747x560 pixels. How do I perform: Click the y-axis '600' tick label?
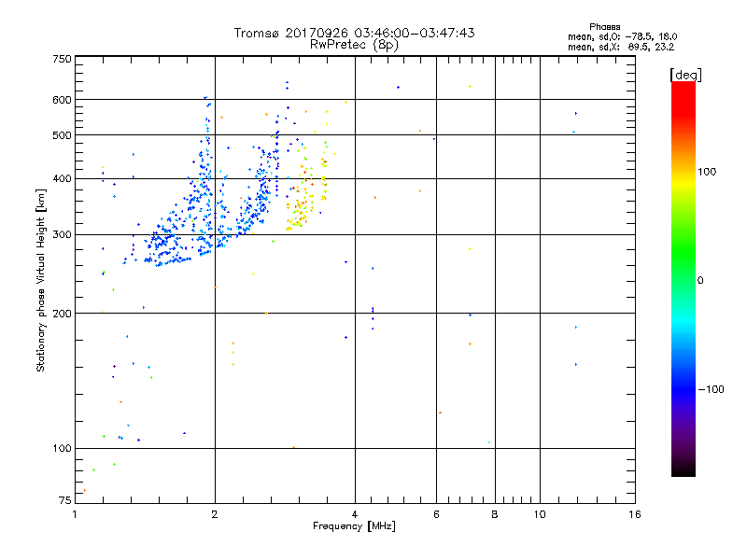point(63,100)
